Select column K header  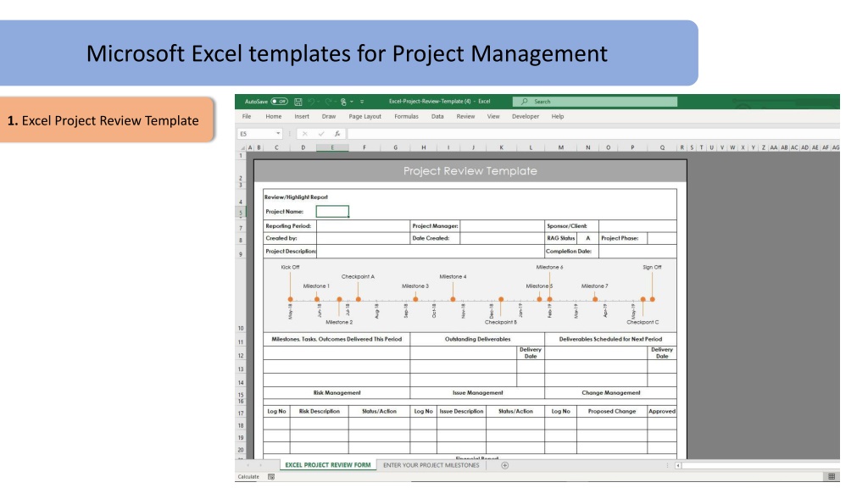[x=502, y=147]
